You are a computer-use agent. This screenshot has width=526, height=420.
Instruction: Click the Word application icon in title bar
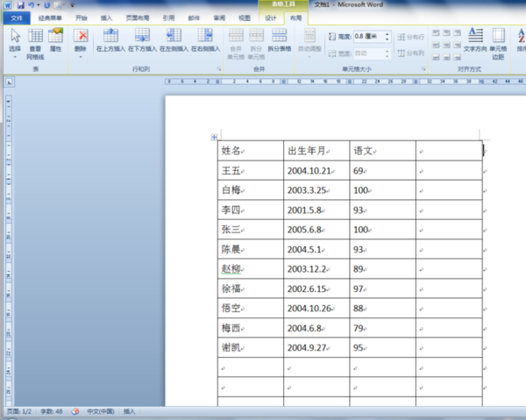7,5
